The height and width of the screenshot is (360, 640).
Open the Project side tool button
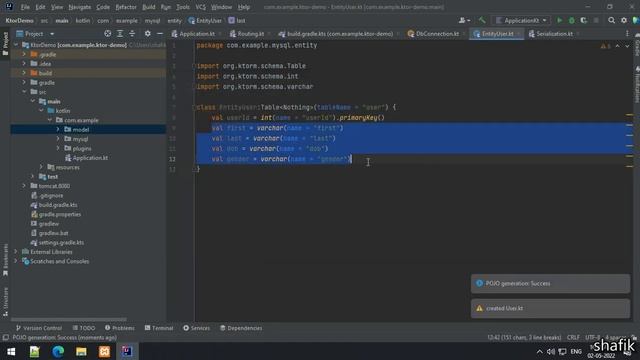point(5,44)
